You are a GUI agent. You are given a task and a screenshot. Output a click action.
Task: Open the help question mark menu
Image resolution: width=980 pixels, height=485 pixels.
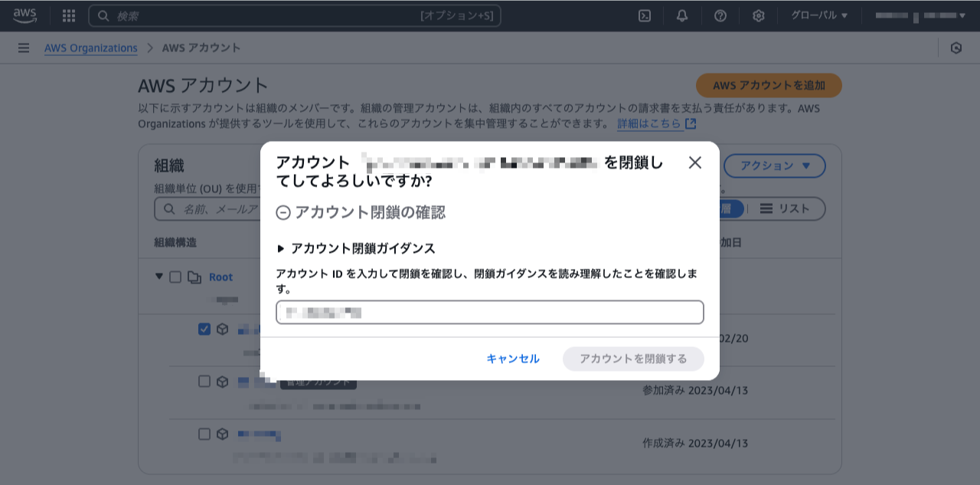coord(720,15)
